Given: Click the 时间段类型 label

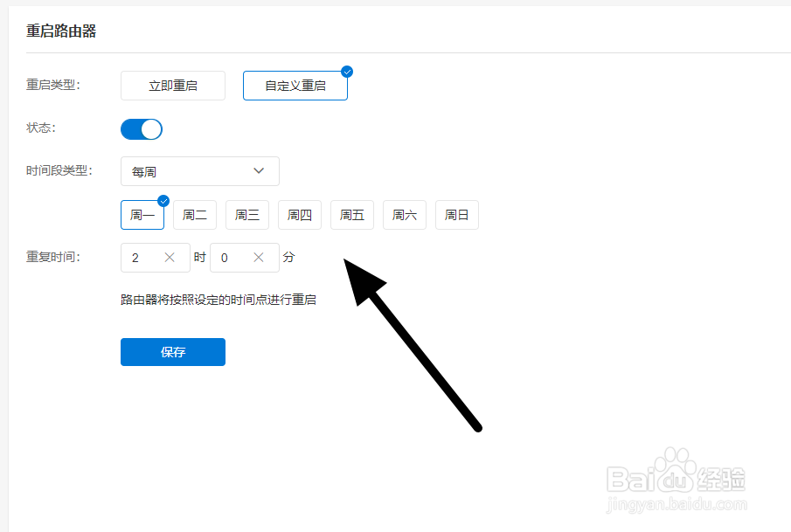Looking at the screenshot, I should click(x=59, y=171).
